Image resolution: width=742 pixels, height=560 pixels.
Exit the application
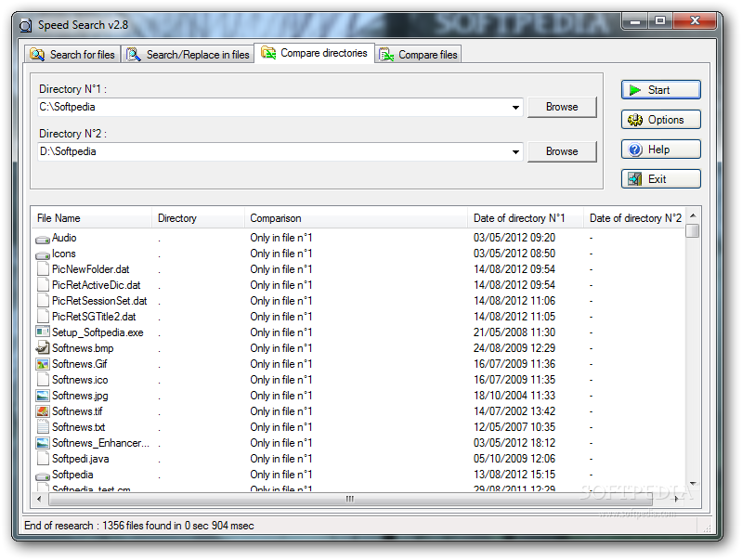click(x=660, y=179)
